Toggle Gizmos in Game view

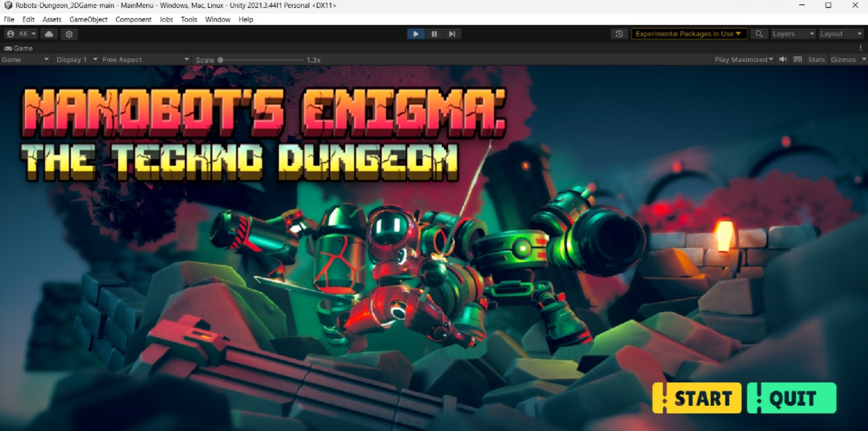point(843,60)
